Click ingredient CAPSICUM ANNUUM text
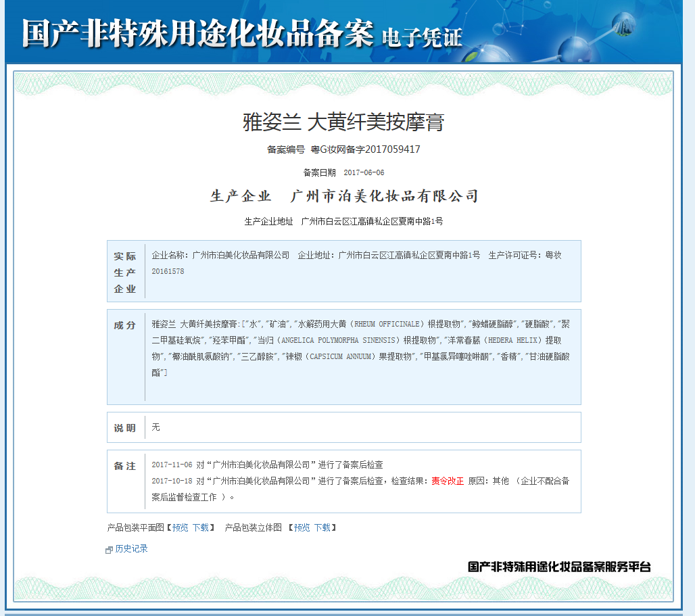Image resolution: width=695 pixels, height=616 pixels. [x=340, y=356]
